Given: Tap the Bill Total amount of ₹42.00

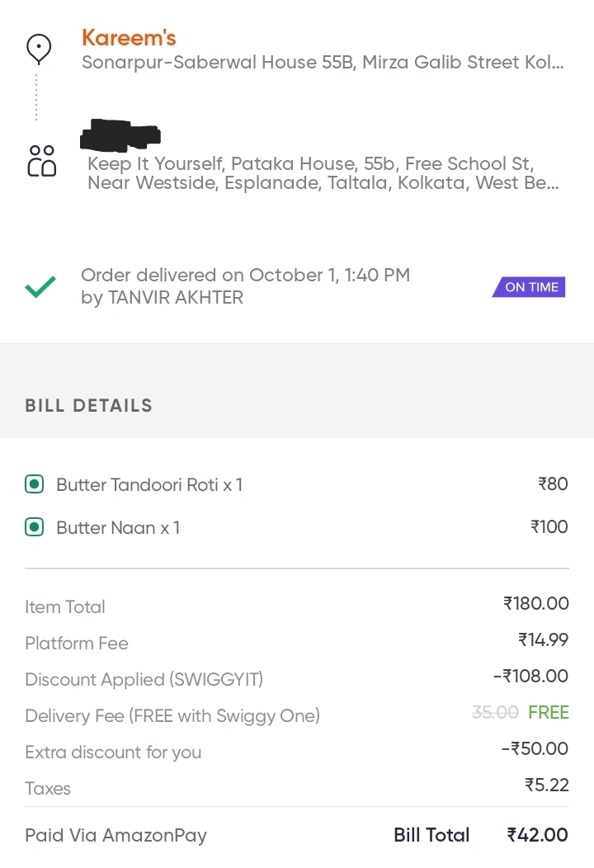Looking at the screenshot, I should tap(536, 835).
